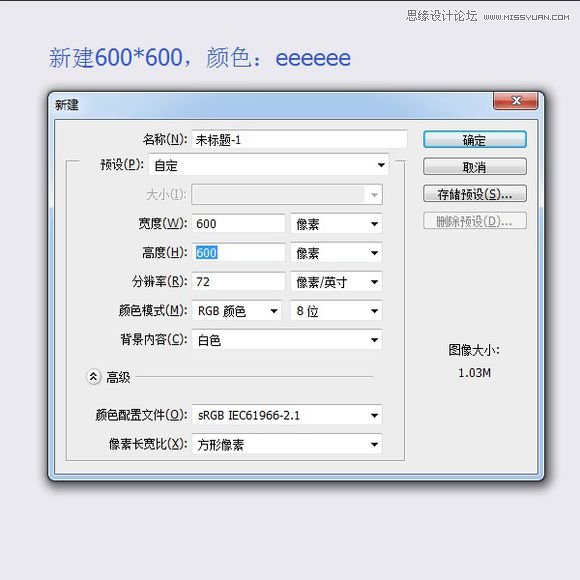Open 像素长宽比 dropdown showing 方形像素
The height and width of the screenshot is (580, 580).
point(287,444)
